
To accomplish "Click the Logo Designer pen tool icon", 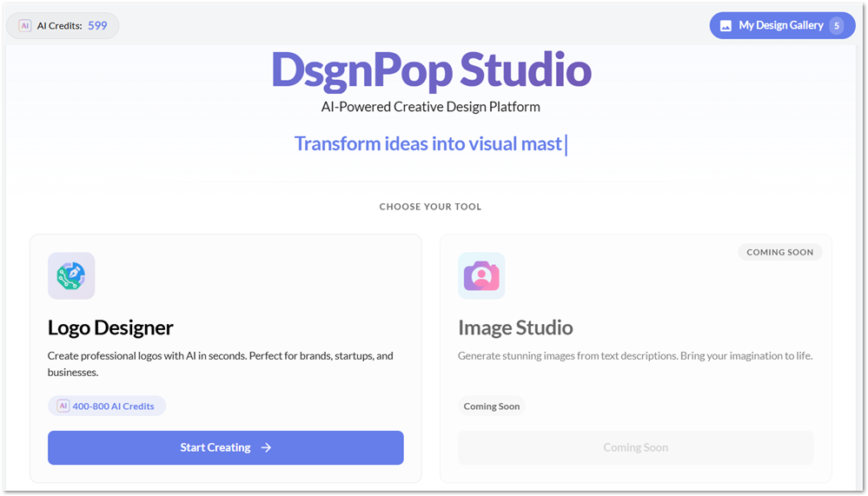I will [x=71, y=275].
